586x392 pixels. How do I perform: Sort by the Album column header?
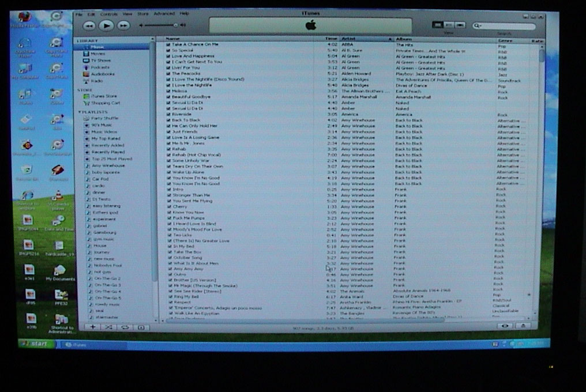tap(445, 39)
